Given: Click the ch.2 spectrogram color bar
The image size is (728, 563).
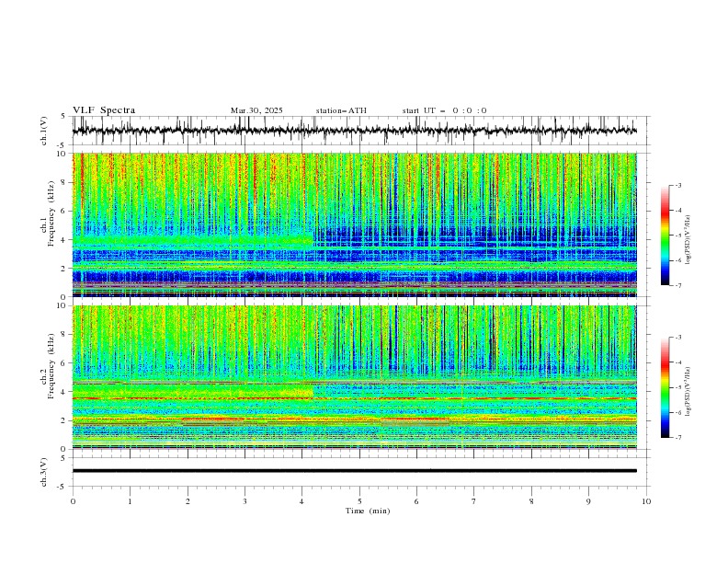Looking at the screenshot, I should coord(665,387).
